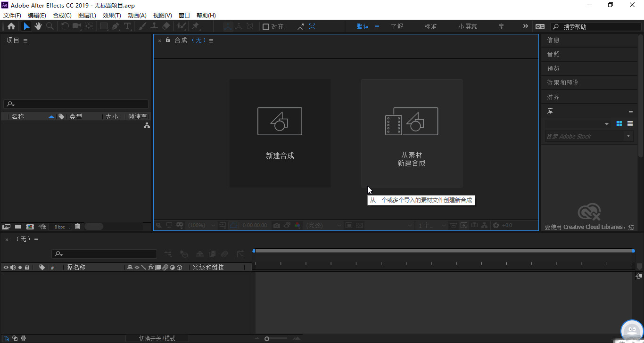644x343 pixels.
Task: Switch to the 默认 workspace
Action: point(363,27)
